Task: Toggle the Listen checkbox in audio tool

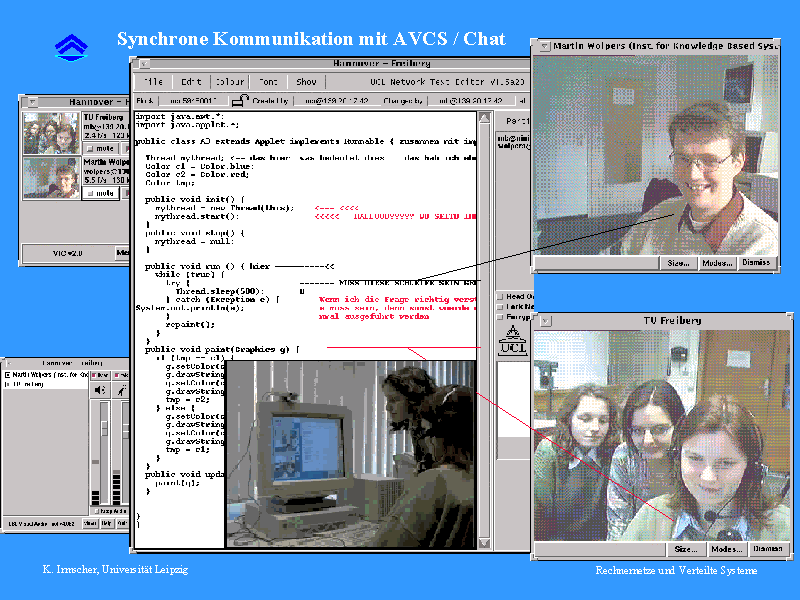Action: 100,375
